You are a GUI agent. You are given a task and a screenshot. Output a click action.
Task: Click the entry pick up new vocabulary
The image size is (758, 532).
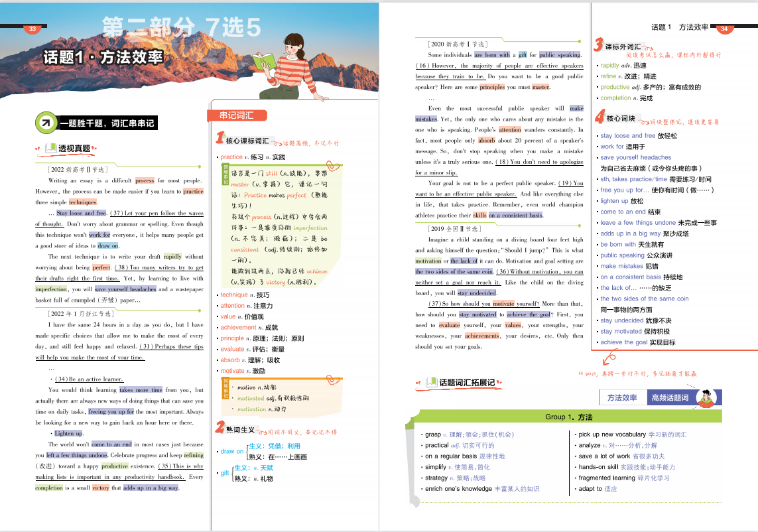pos(632,434)
